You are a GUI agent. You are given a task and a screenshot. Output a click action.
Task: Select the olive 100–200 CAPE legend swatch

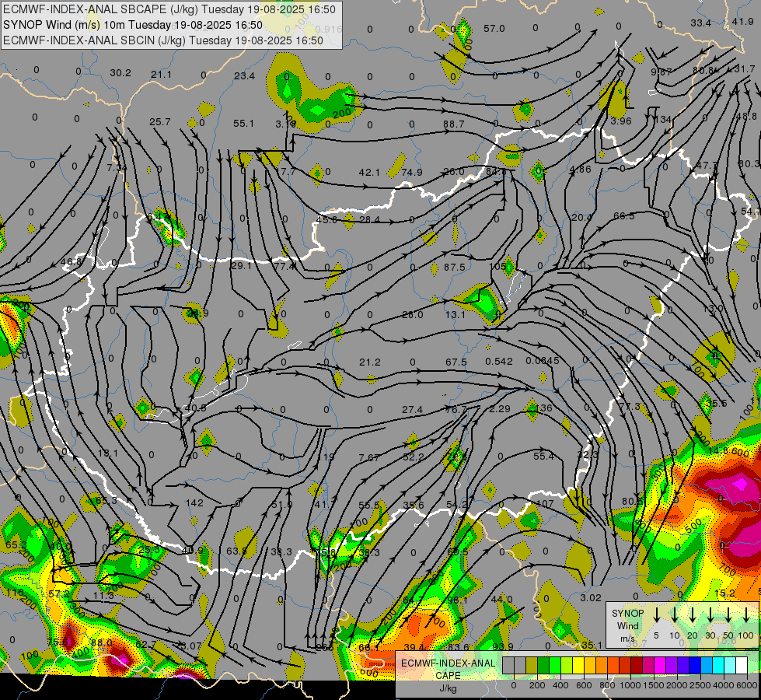pyautogui.click(x=532, y=666)
